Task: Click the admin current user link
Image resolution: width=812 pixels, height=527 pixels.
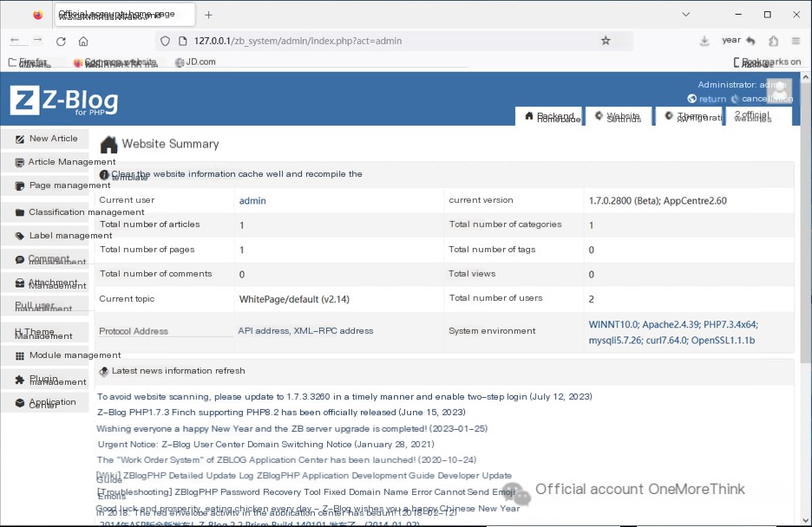Action: pyautogui.click(x=252, y=201)
